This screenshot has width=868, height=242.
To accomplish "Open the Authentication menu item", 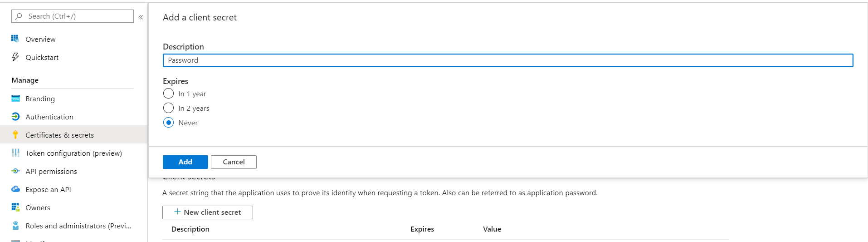I will [49, 117].
